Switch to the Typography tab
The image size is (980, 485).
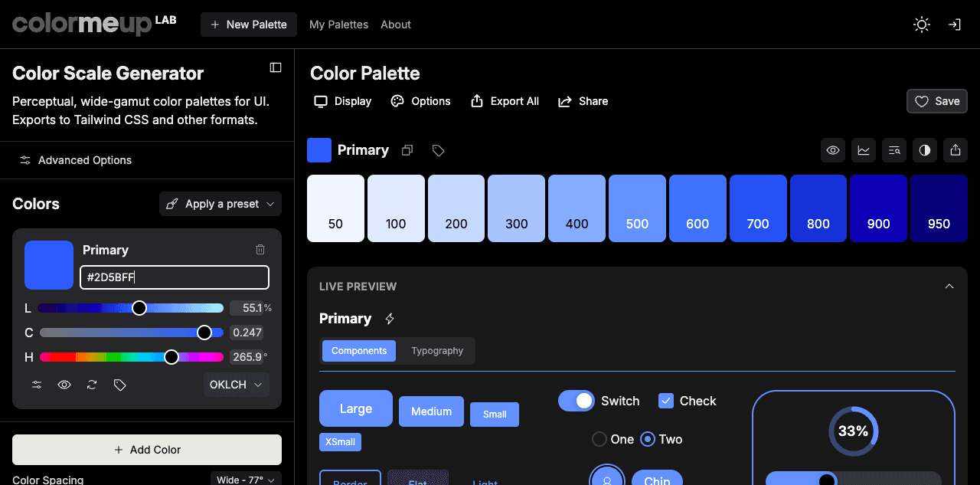(437, 351)
